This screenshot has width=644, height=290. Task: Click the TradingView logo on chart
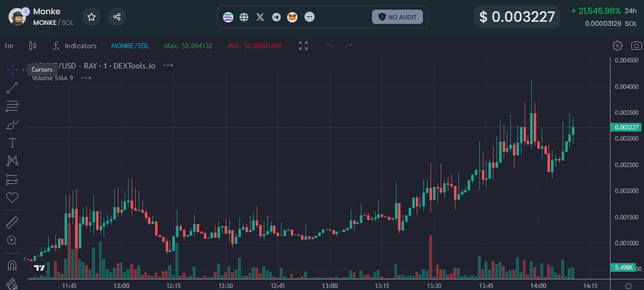pos(39,267)
